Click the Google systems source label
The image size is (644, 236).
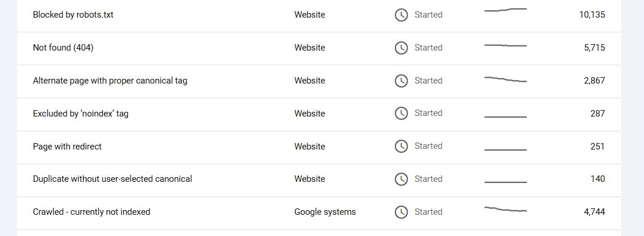point(325,212)
